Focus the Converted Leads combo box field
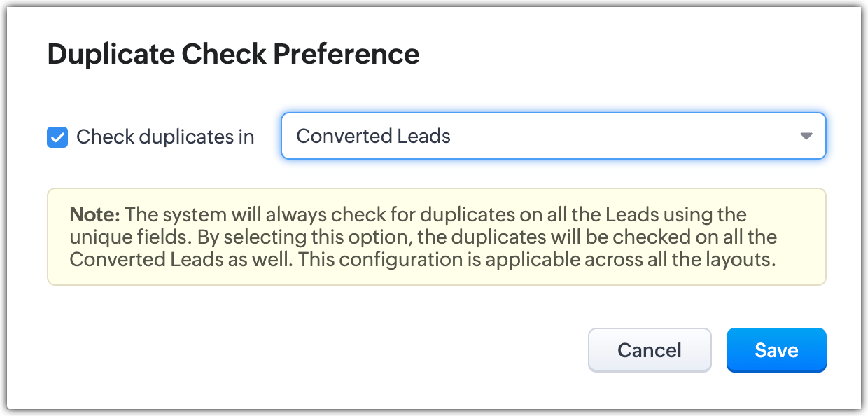This screenshot has width=868, height=416. click(x=553, y=136)
